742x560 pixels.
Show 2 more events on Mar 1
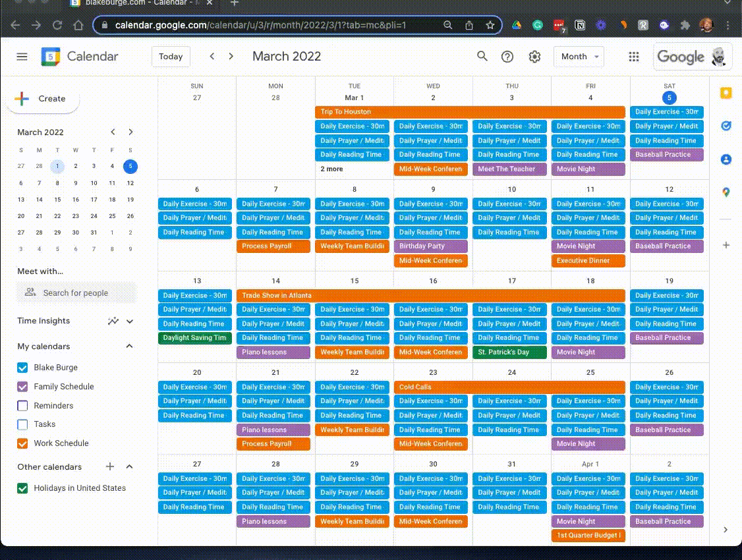[x=331, y=169]
